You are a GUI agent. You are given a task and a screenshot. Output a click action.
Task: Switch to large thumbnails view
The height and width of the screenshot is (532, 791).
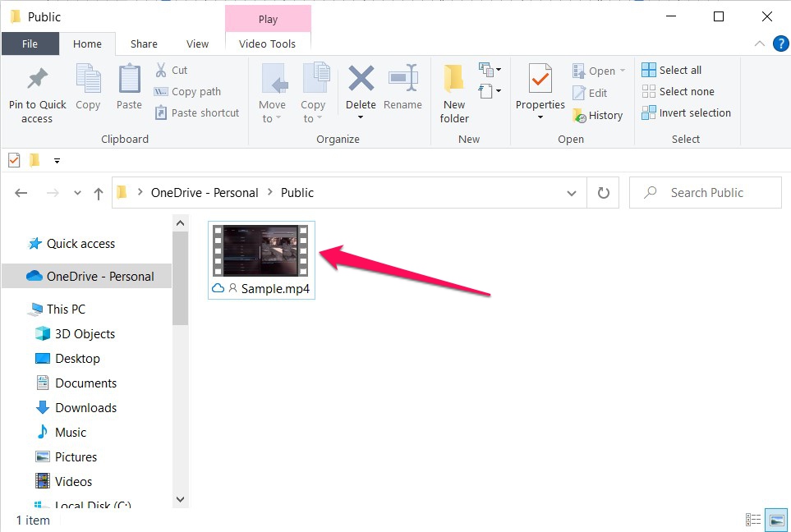[775, 519]
